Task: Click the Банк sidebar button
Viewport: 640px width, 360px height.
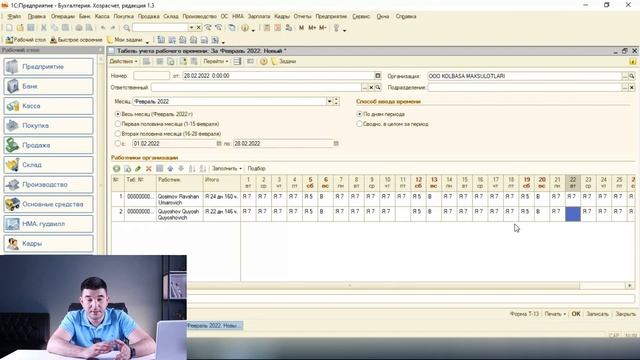Action: point(49,86)
